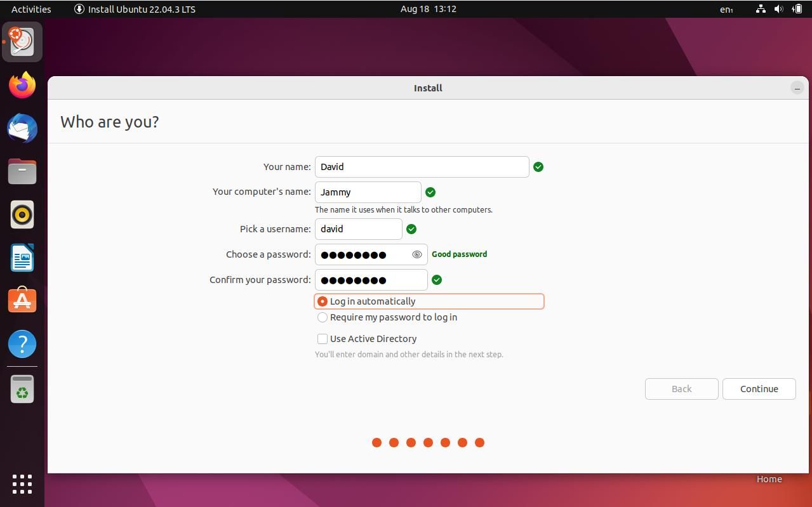Keep Log in automatically selected
This screenshot has width=812, height=507.
point(323,301)
